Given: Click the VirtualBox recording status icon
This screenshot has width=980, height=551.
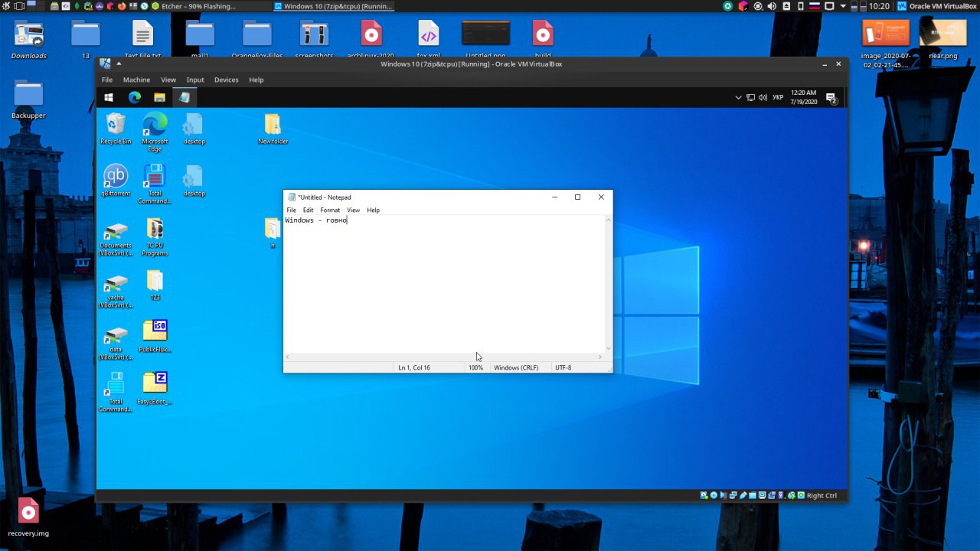Looking at the screenshot, I should click(x=772, y=495).
